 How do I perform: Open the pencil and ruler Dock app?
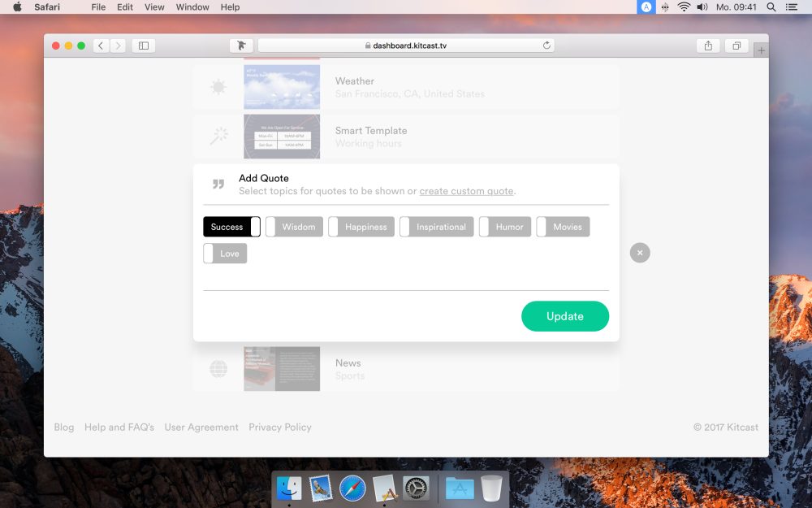385,488
